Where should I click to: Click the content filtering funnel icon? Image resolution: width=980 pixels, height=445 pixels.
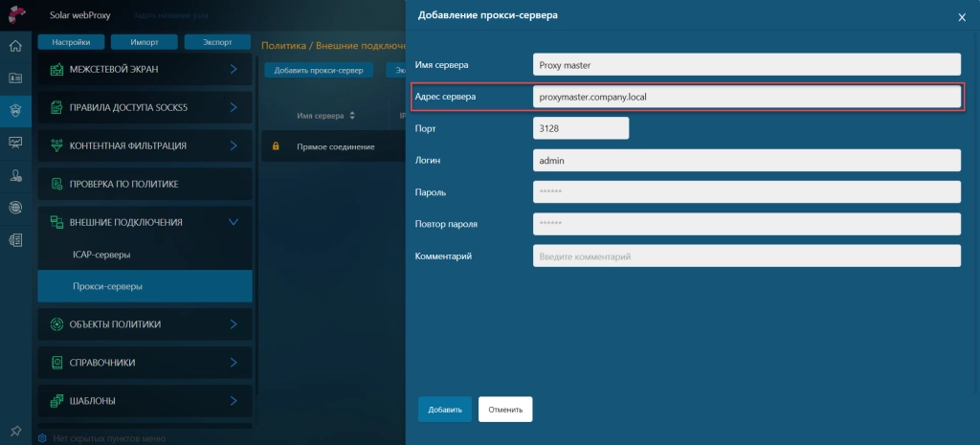tap(56, 145)
